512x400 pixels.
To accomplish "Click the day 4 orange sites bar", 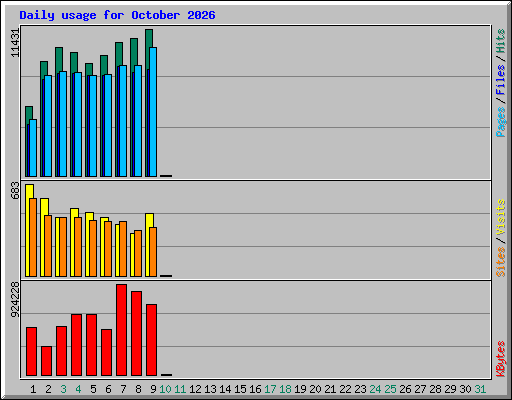I will pyautogui.click(x=78, y=247).
